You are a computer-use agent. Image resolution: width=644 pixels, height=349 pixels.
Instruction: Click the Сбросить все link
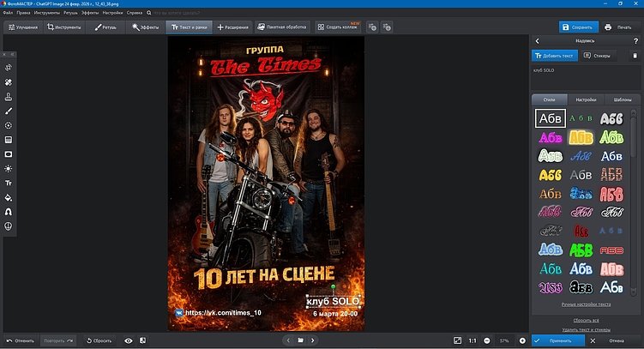[586, 320]
